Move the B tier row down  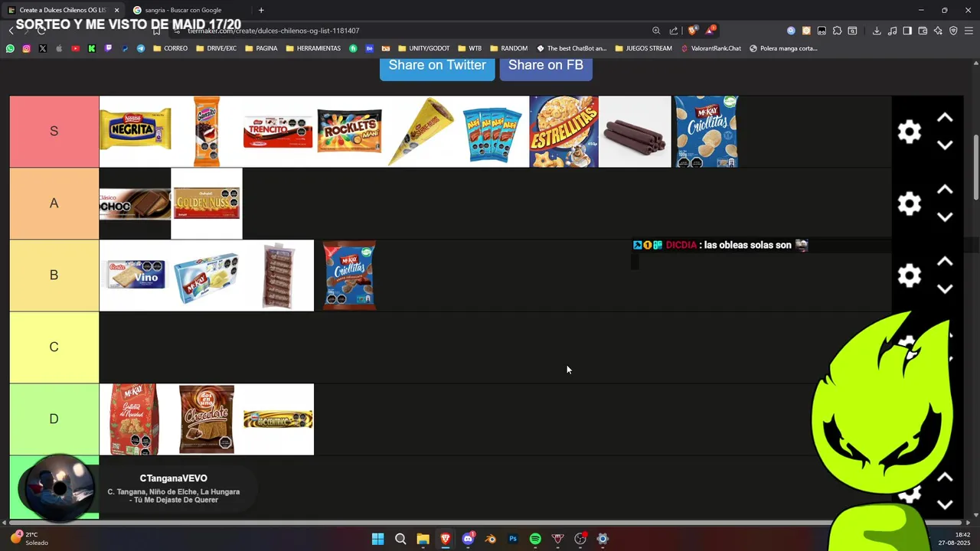point(945,289)
